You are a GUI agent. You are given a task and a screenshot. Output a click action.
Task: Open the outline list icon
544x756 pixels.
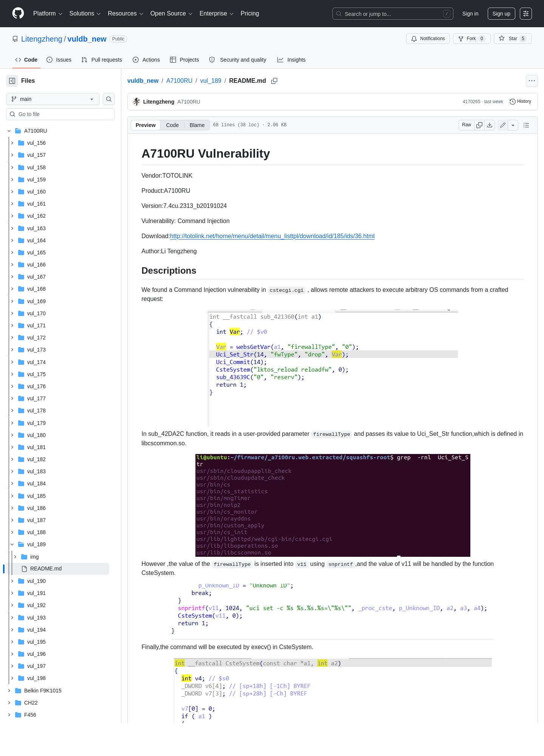[526, 125]
